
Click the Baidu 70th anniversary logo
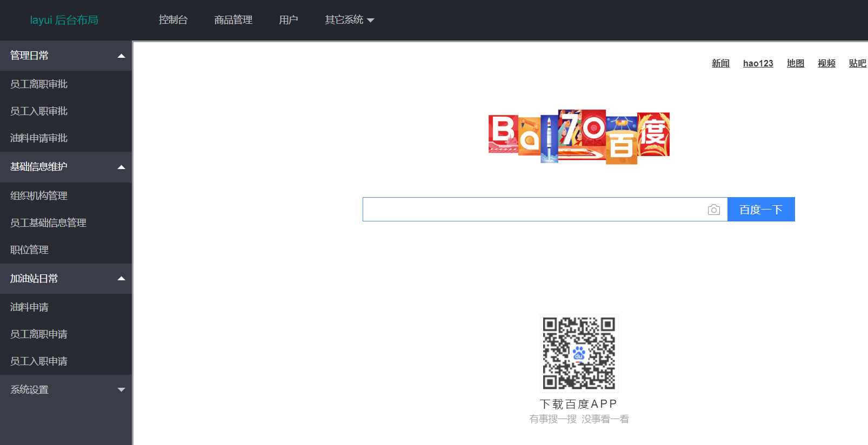579,137
